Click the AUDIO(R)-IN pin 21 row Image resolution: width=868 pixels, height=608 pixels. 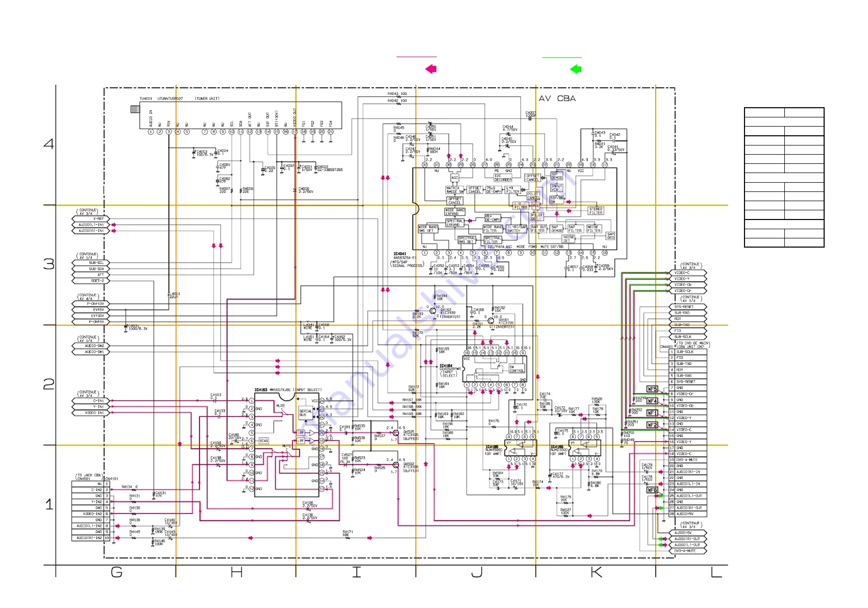click(x=688, y=472)
